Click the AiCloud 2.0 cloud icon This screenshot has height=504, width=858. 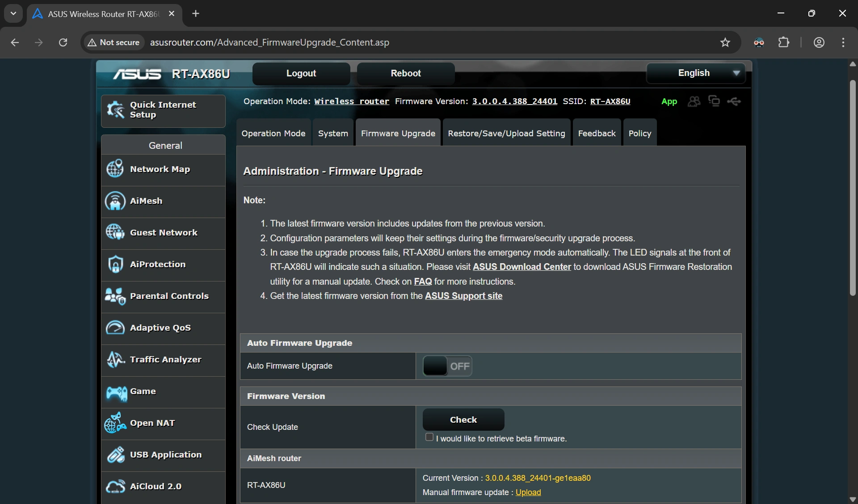115,486
